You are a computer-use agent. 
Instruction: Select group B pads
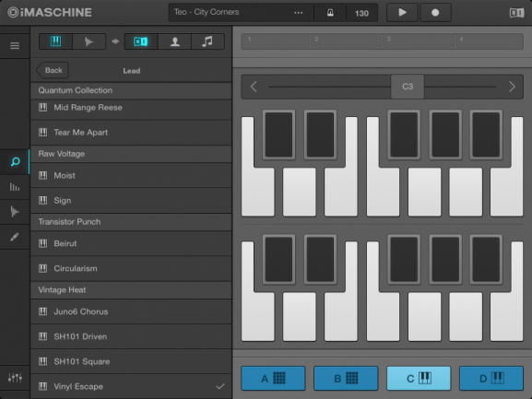point(346,378)
